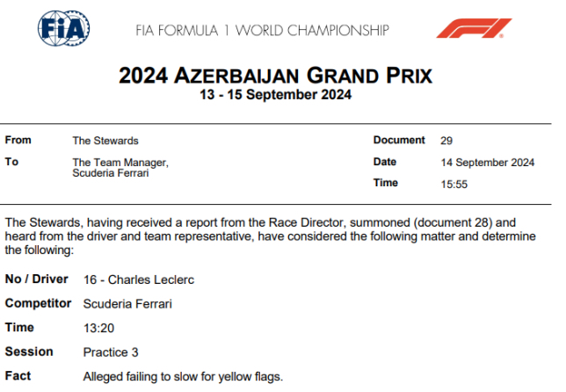
Task: Click the Competitor Scuderia Ferrari value
Action: coord(127,304)
